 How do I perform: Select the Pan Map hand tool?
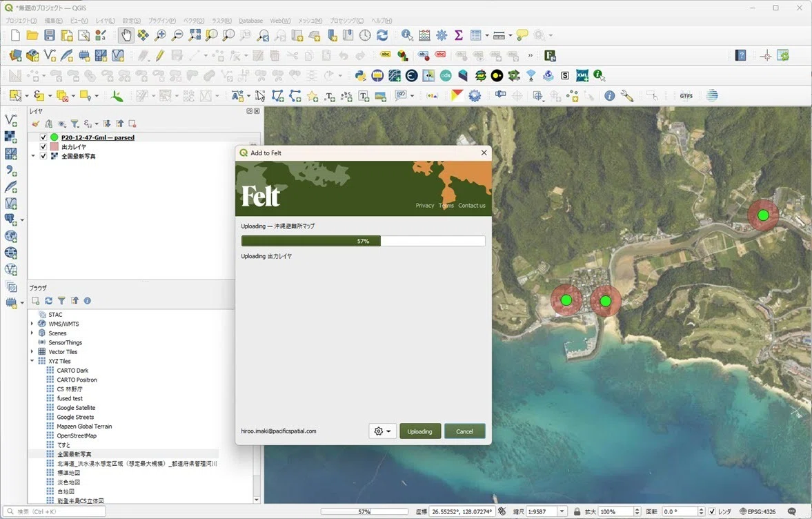(x=126, y=35)
